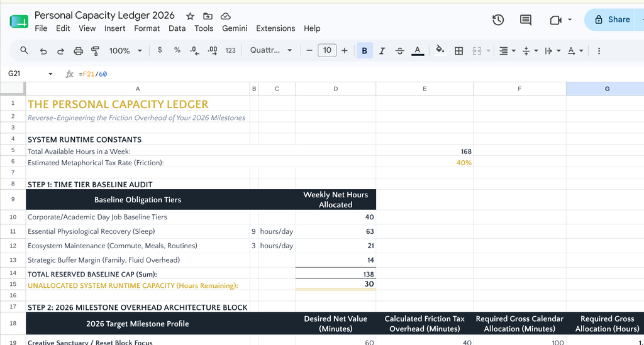Select the unallocated capacity value 30
The width and height of the screenshot is (644, 345).
point(336,284)
